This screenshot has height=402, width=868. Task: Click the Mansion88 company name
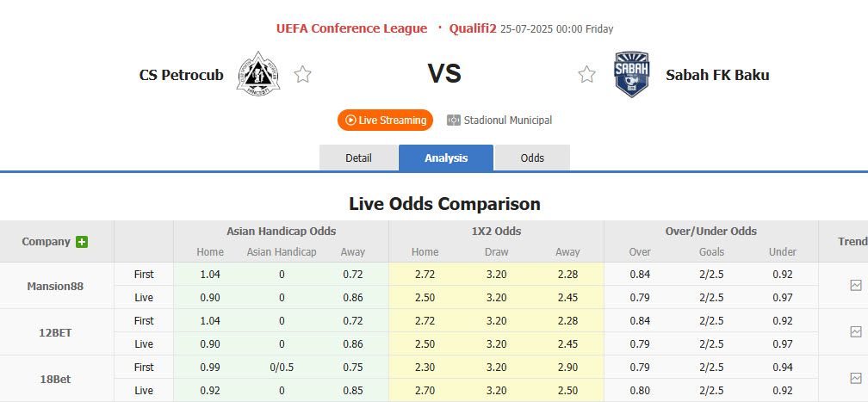click(x=56, y=286)
